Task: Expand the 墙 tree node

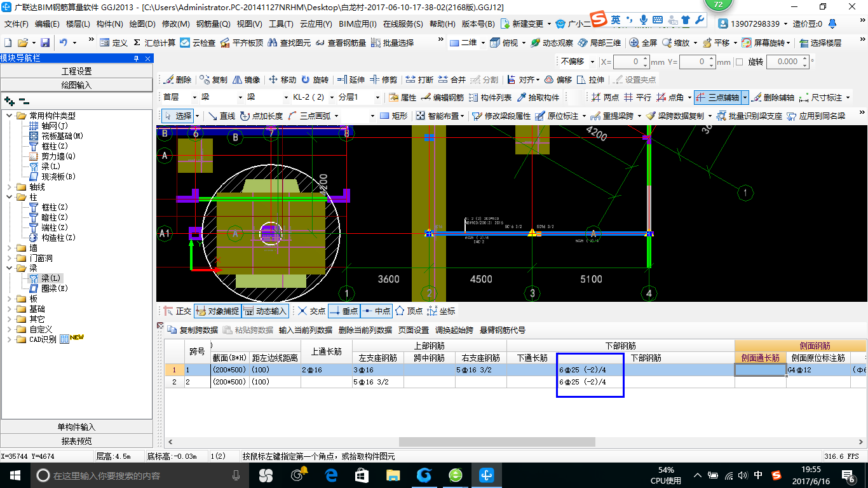Action: click(x=10, y=248)
